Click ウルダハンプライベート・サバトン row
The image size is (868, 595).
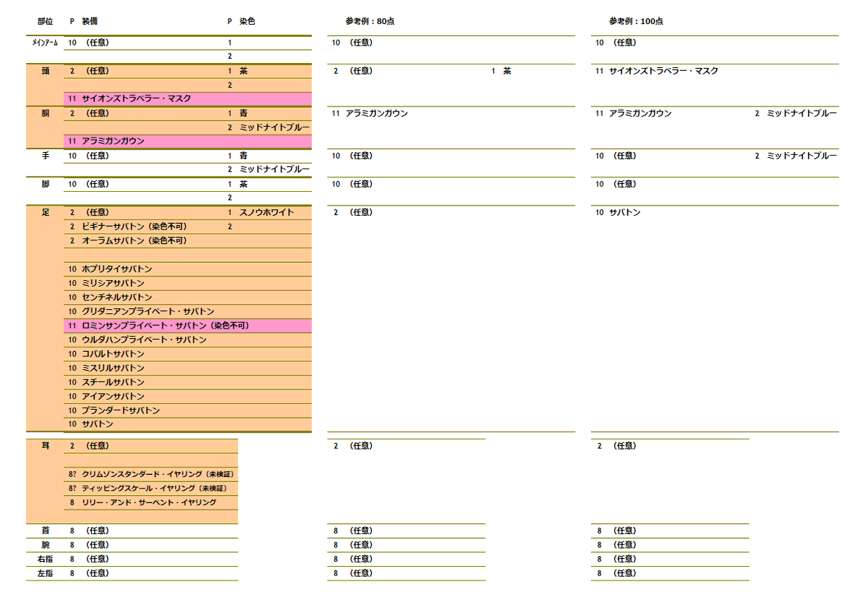coord(187,340)
